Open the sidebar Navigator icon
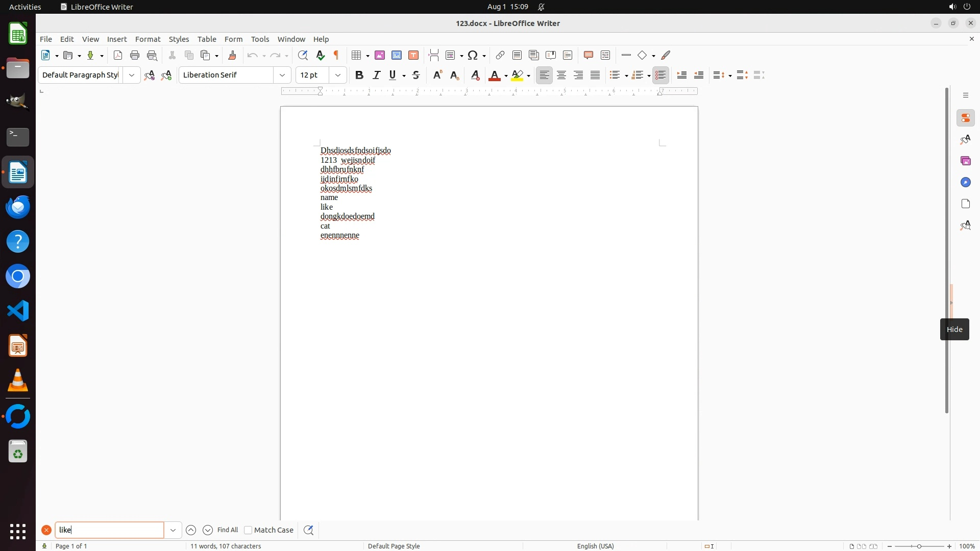 click(965, 182)
